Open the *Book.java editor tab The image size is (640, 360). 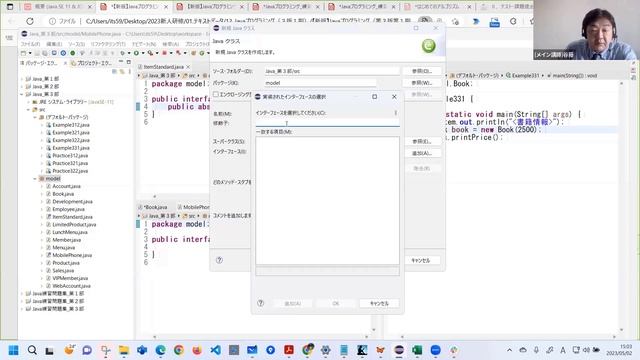click(155, 207)
